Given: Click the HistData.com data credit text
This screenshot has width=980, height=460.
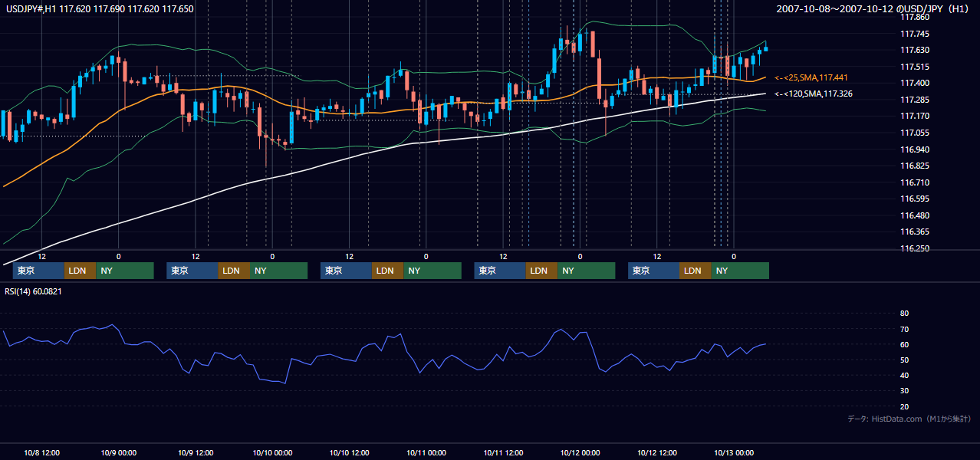Looking at the screenshot, I should pos(909,419).
